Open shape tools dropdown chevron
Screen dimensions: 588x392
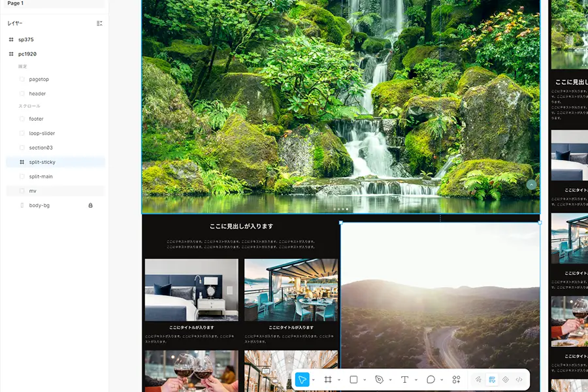coord(365,380)
